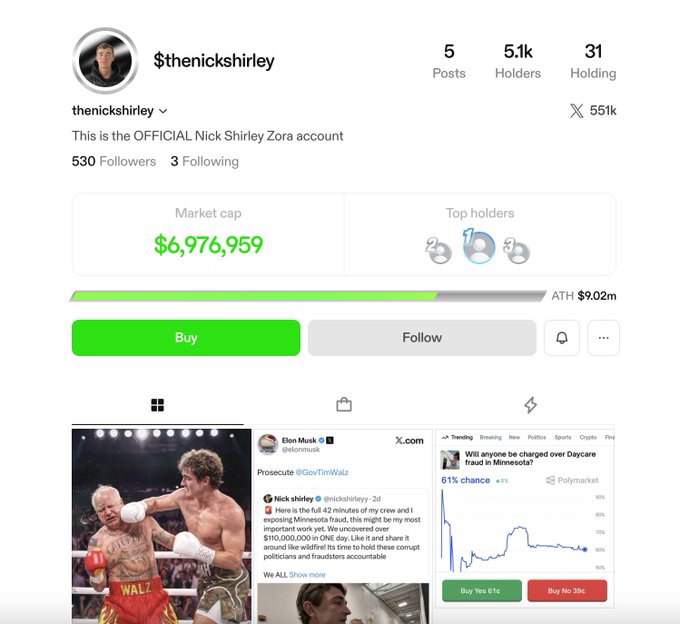Open the $thenickshirley profile picture
This screenshot has width=680, height=624.
pos(105,61)
